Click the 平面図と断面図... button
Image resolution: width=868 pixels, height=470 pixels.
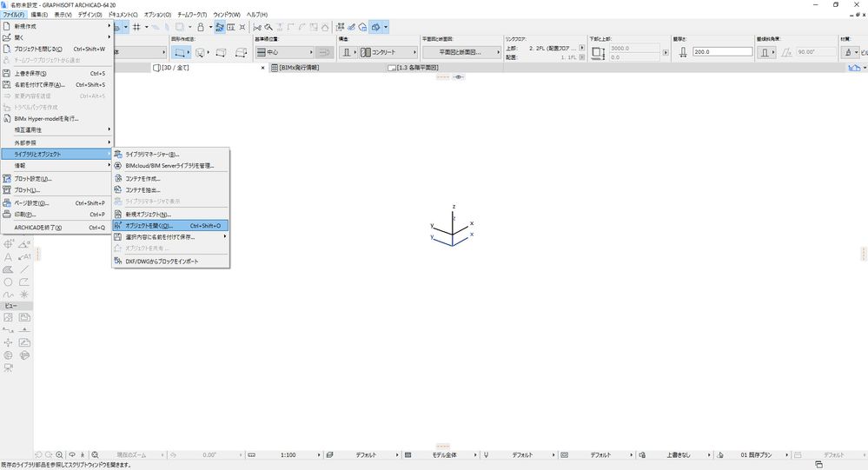click(x=462, y=52)
